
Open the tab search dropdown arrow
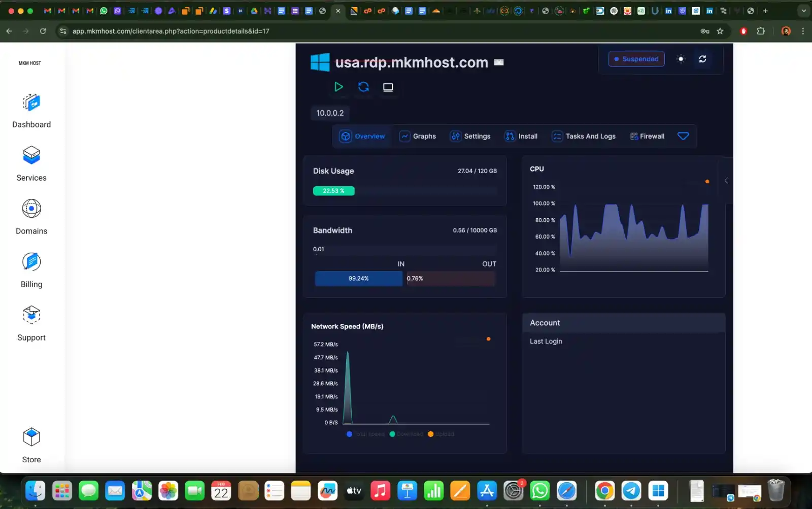click(803, 11)
